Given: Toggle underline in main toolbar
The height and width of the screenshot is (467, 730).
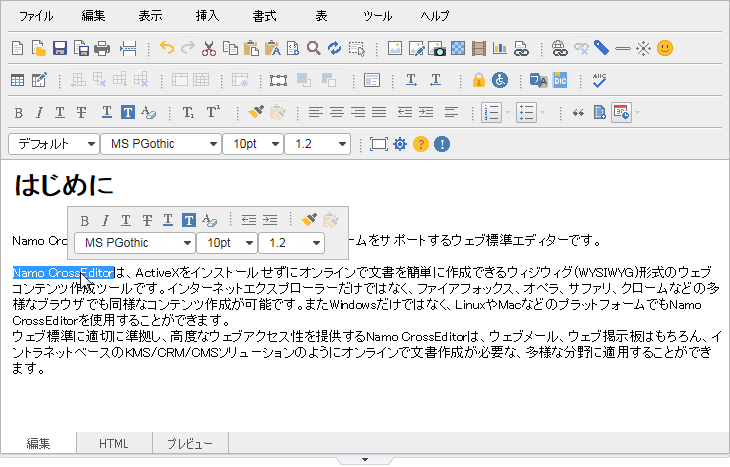Looking at the screenshot, I should [60, 112].
